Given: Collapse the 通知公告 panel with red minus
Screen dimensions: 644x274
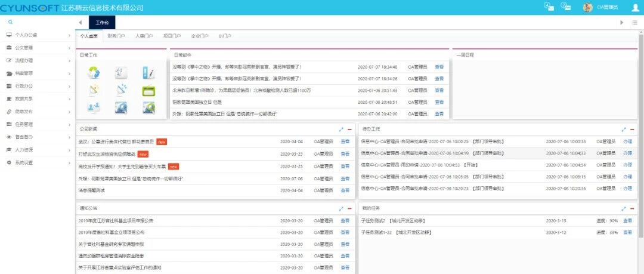Looking at the screenshot, I should [x=349, y=208].
